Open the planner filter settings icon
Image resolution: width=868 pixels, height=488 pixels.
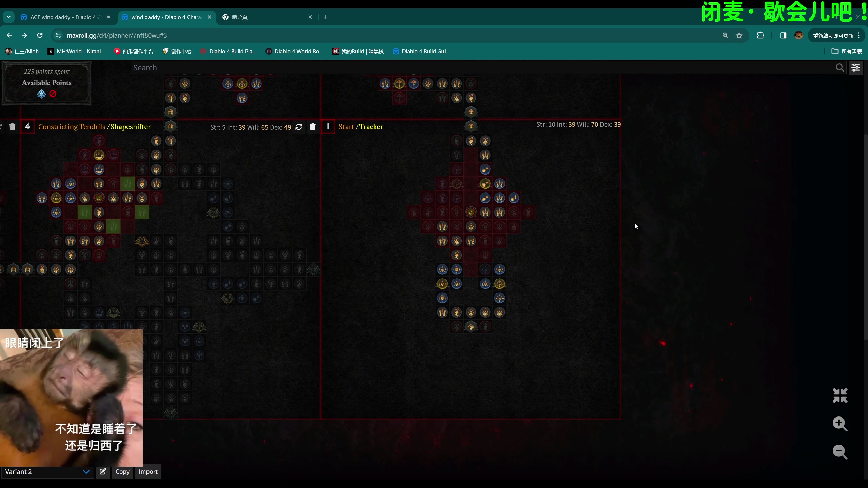pos(855,68)
